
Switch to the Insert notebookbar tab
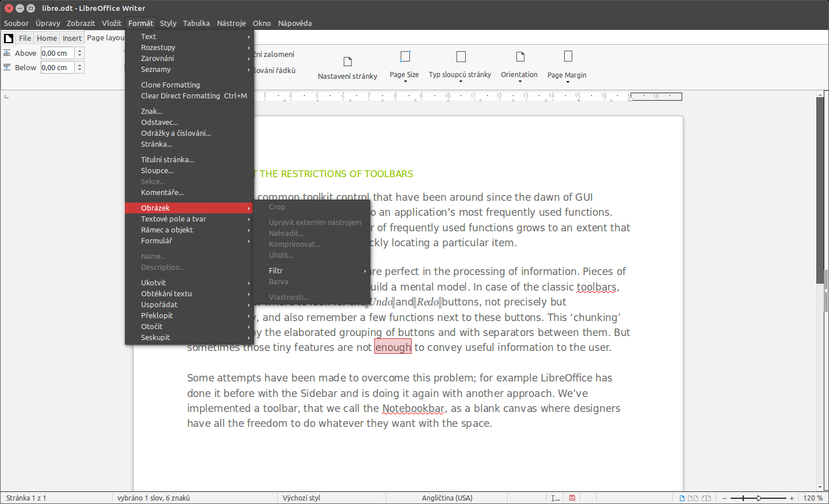point(72,39)
